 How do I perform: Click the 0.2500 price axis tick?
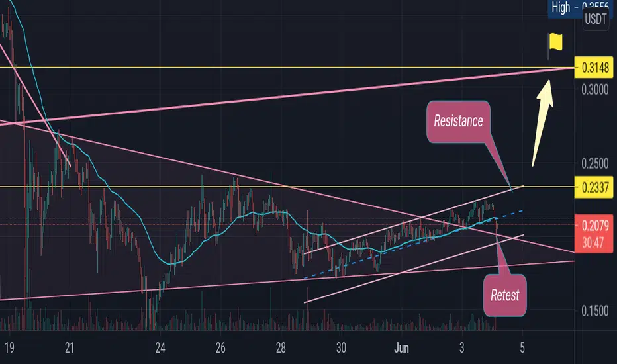pos(595,163)
